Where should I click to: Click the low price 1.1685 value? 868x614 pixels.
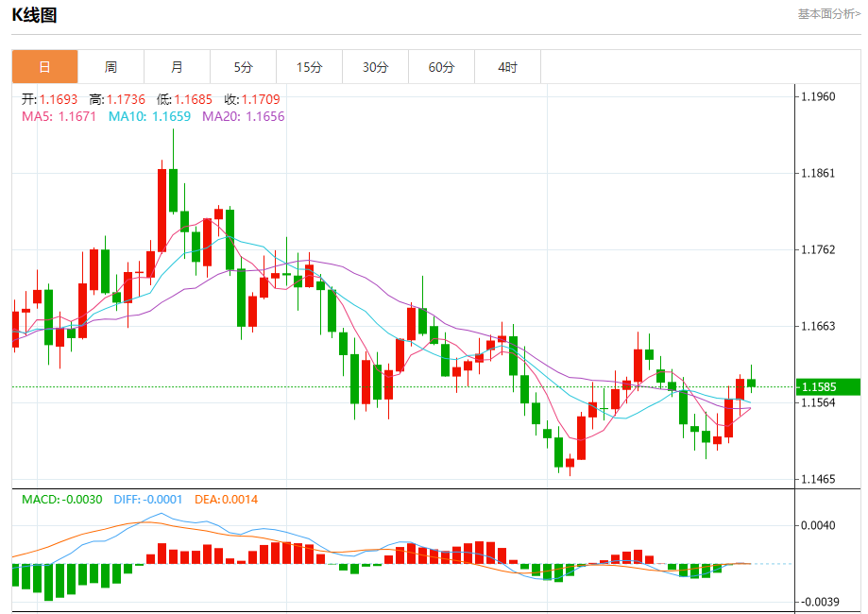tap(194, 99)
